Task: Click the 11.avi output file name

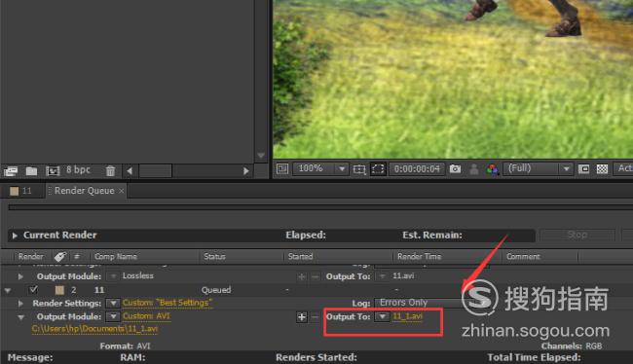Action: 403,276
